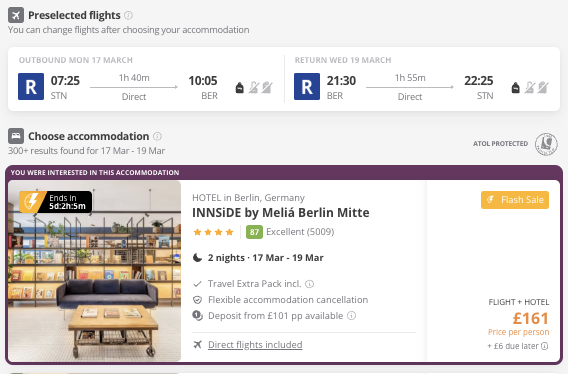Click outbound flight small bag icon
The image size is (568, 374).
pyautogui.click(x=239, y=87)
